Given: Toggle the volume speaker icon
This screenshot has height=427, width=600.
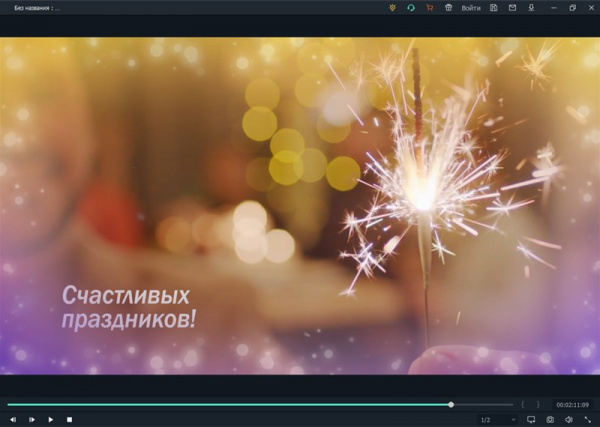Looking at the screenshot, I should click(x=569, y=419).
